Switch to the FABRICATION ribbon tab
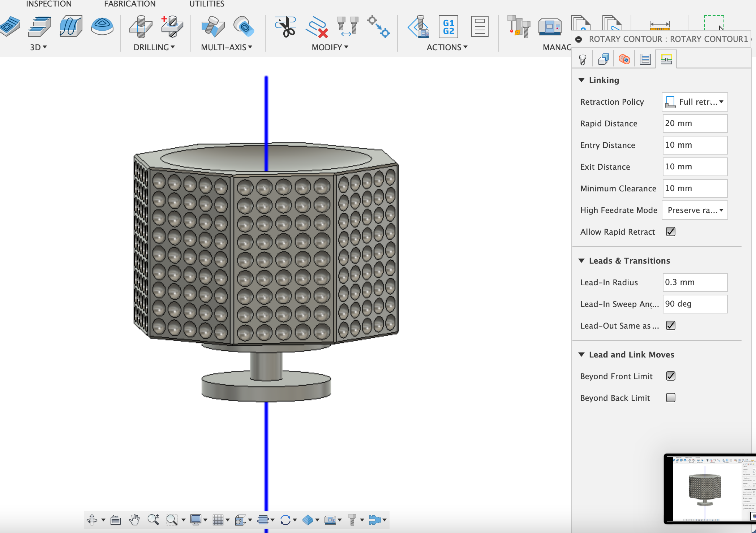 tap(130, 4)
